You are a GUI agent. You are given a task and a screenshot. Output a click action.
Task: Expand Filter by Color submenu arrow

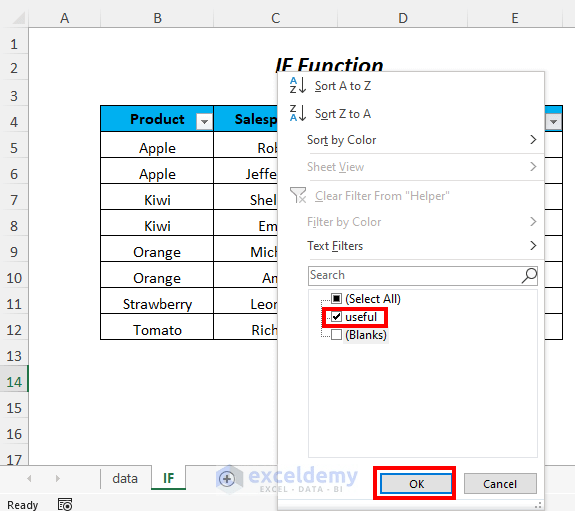[533, 222]
